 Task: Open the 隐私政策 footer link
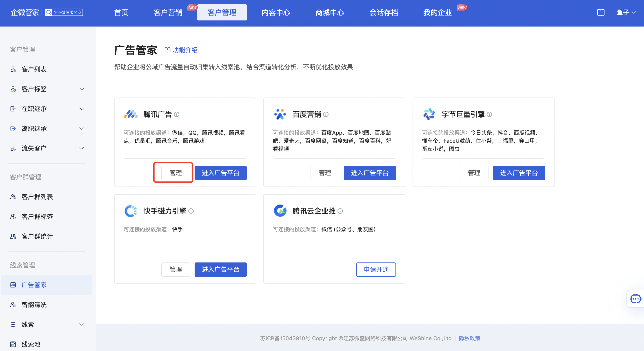click(469, 338)
